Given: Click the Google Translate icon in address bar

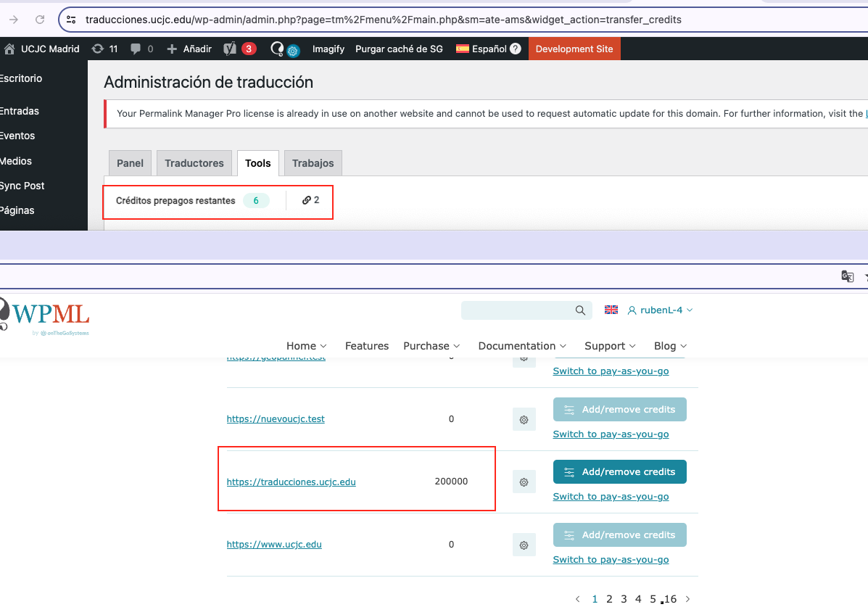Looking at the screenshot, I should [847, 276].
